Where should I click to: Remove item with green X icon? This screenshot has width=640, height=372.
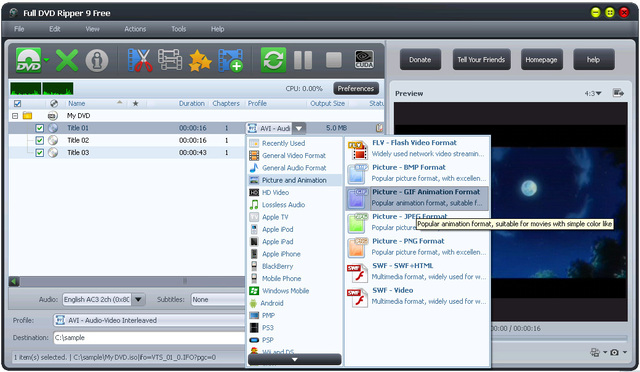point(67,60)
